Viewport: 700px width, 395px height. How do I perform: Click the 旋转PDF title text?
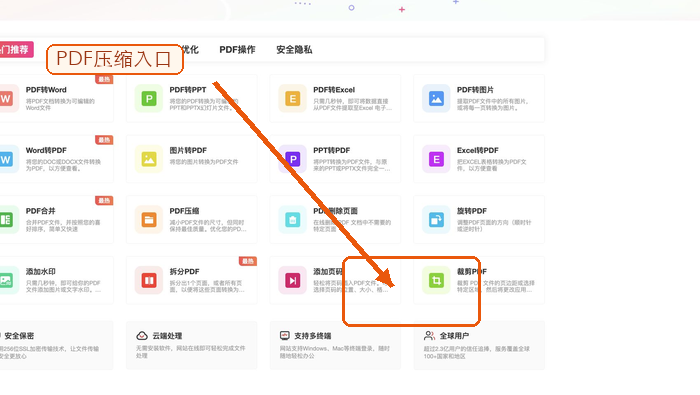coord(472,211)
